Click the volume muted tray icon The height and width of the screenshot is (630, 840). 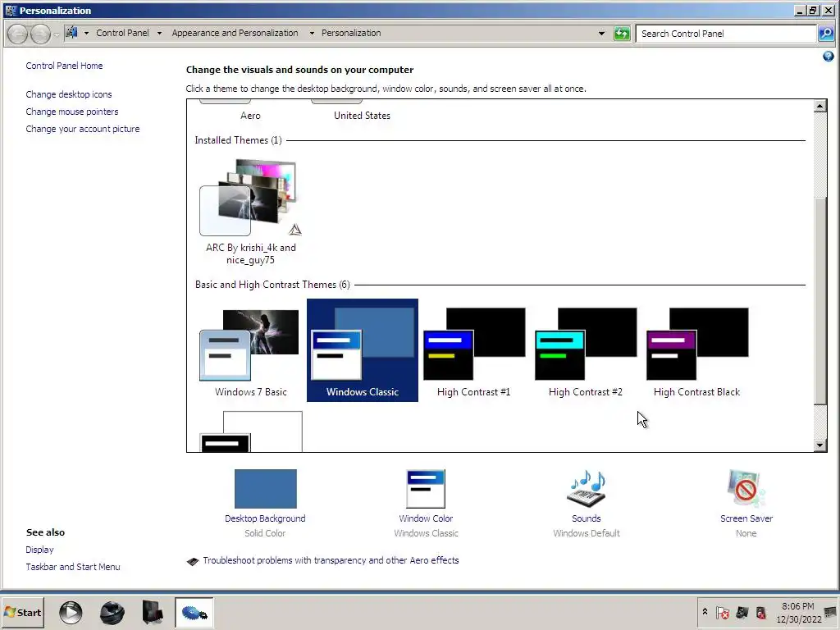tap(760, 612)
